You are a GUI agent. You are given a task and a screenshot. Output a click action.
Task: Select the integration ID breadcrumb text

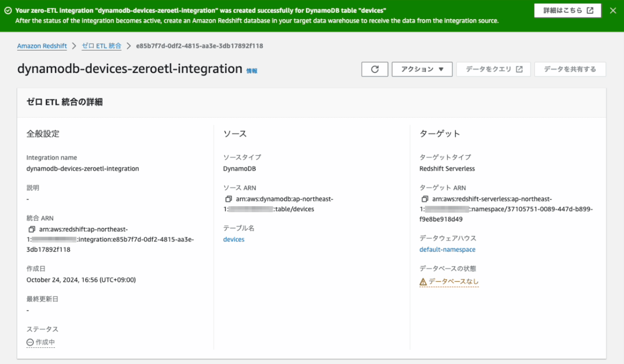[199, 46]
